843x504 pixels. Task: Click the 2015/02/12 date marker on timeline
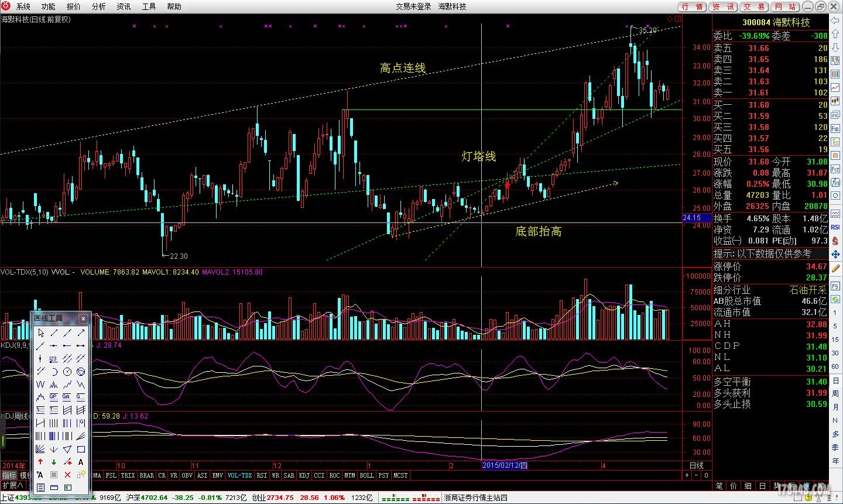tap(505, 465)
